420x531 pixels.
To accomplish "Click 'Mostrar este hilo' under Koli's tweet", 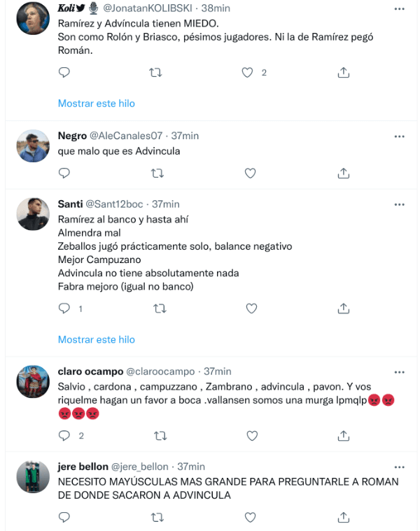I will coord(96,104).
